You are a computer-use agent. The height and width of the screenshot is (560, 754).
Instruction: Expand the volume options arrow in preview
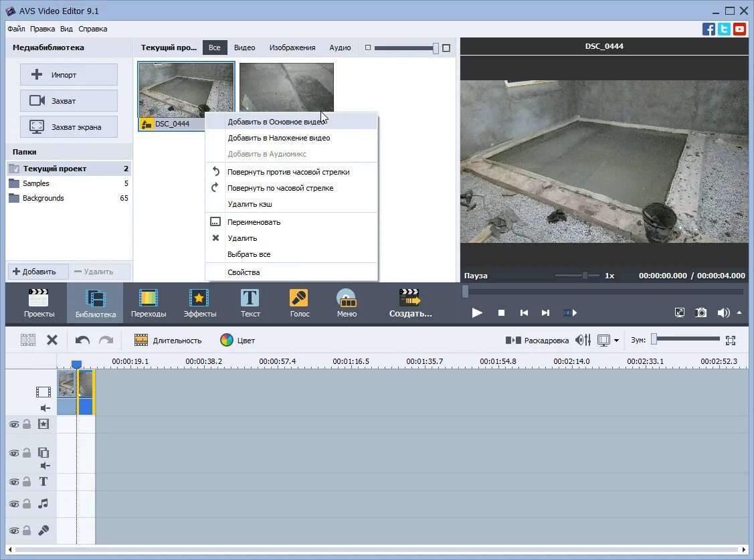click(739, 313)
